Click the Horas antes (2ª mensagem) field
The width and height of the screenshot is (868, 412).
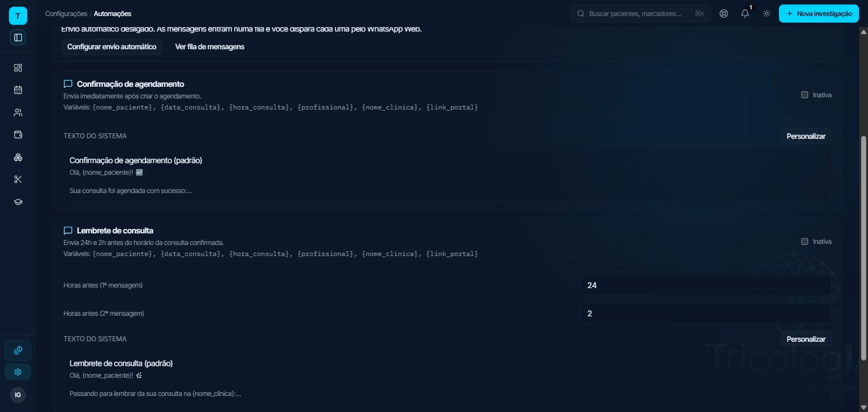coord(706,314)
